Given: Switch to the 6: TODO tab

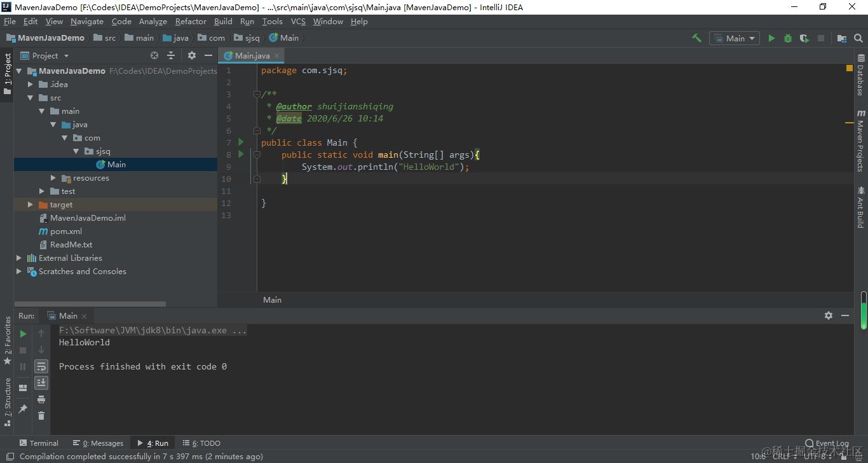Looking at the screenshot, I should coord(201,443).
